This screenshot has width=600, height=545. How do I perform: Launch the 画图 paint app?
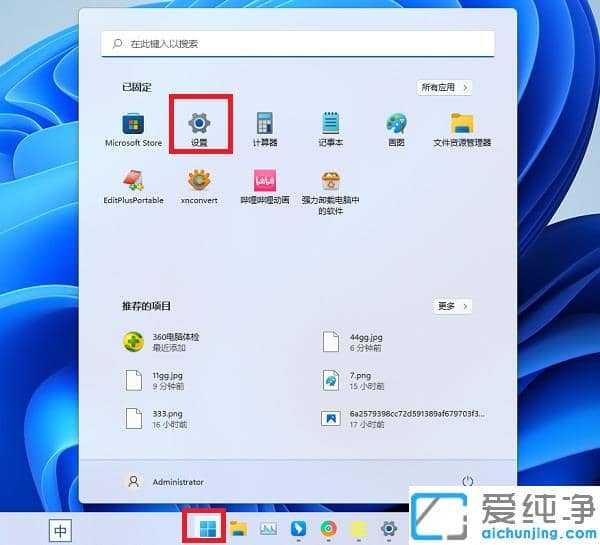(x=396, y=130)
